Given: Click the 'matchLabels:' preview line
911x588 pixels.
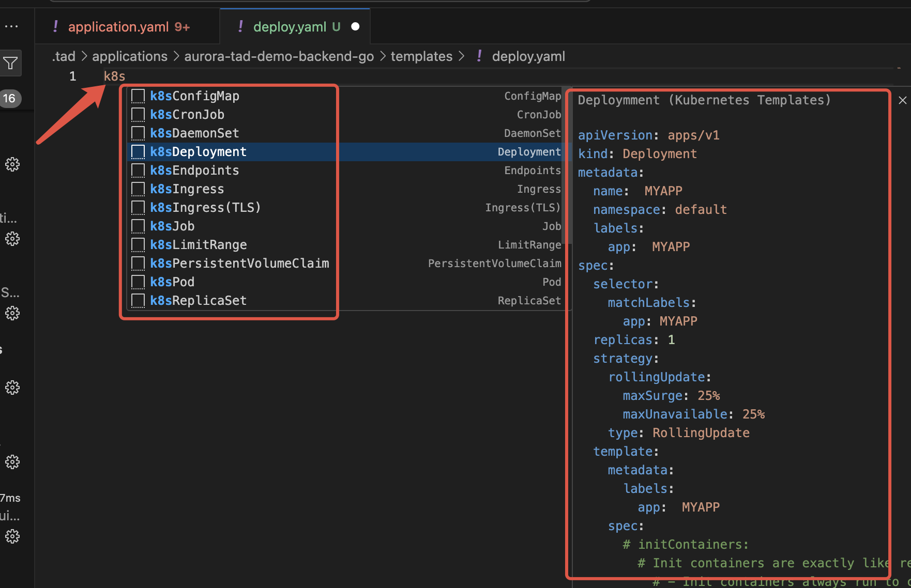Looking at the screenshot, I should [652, 303].
